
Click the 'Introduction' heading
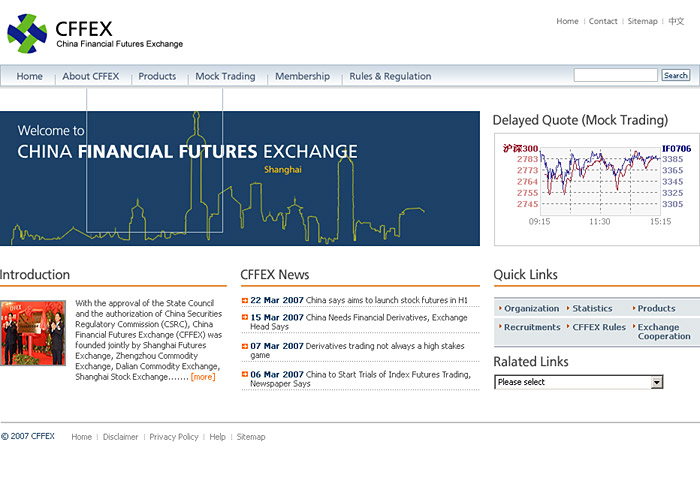point(35,274)
